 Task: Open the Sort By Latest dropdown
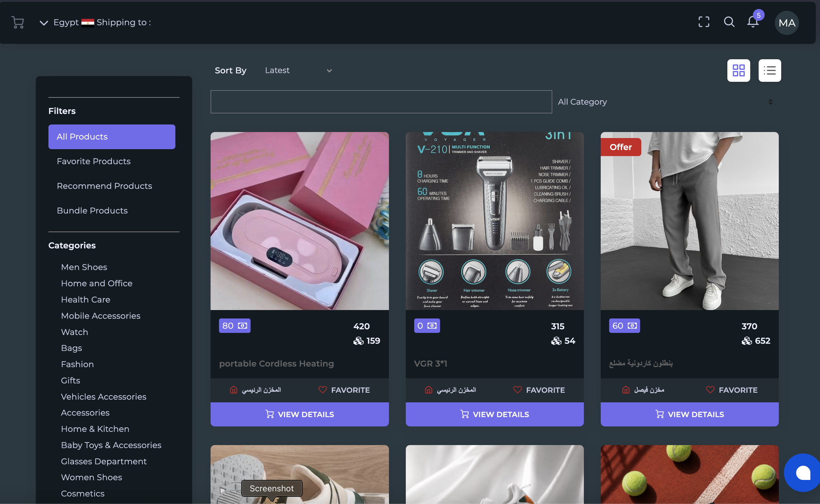(299, 70)
